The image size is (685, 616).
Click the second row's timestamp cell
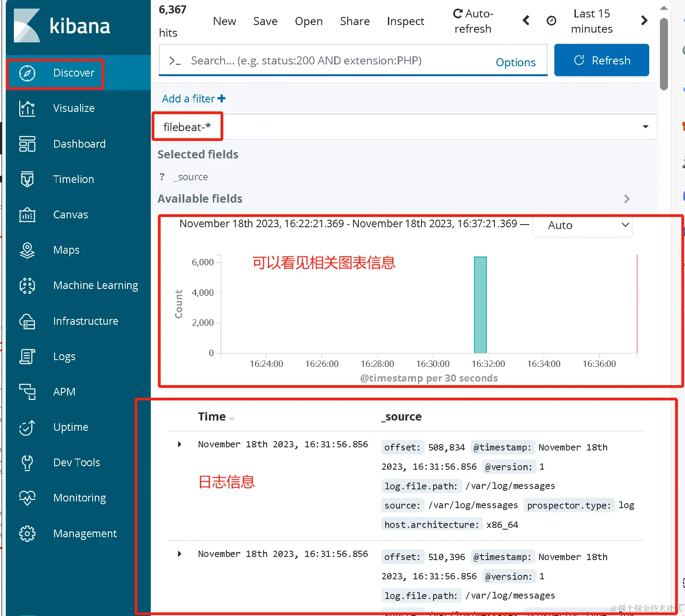coord(283,554)
